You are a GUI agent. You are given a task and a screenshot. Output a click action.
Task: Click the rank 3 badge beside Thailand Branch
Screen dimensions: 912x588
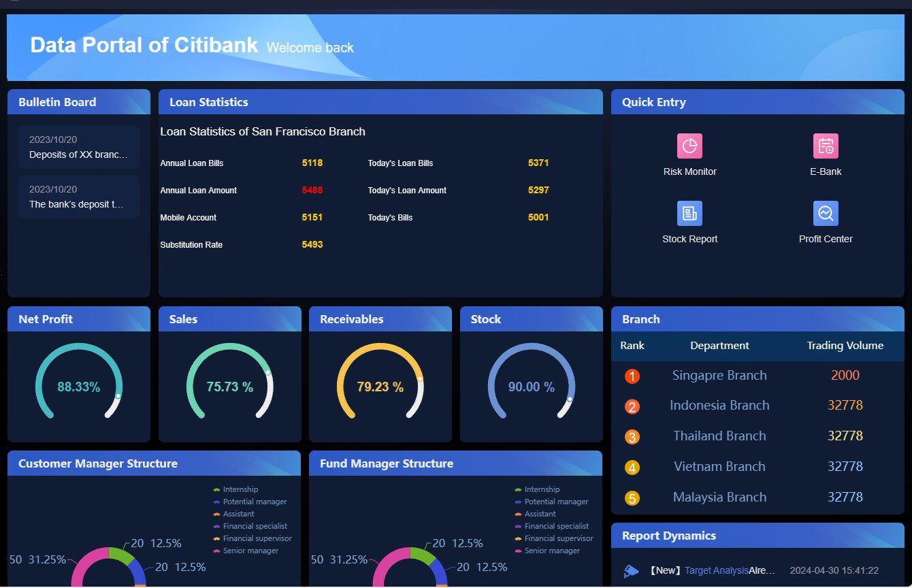click(x=632, y=437)
